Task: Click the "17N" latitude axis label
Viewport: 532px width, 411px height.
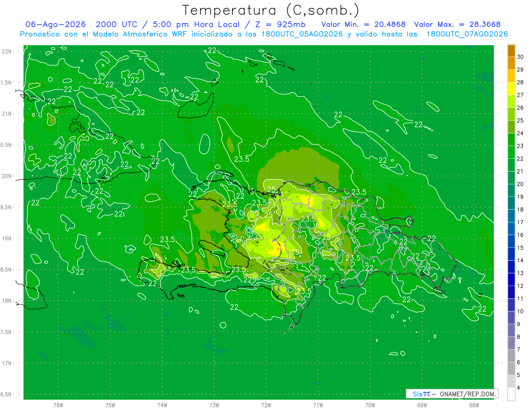Action: pos(7,363)
